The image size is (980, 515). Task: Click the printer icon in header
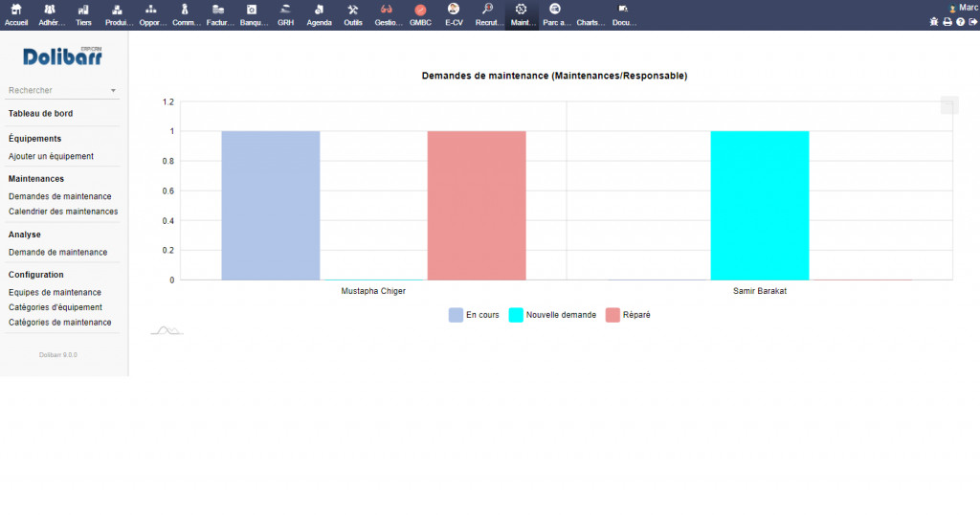click(947, 22)
